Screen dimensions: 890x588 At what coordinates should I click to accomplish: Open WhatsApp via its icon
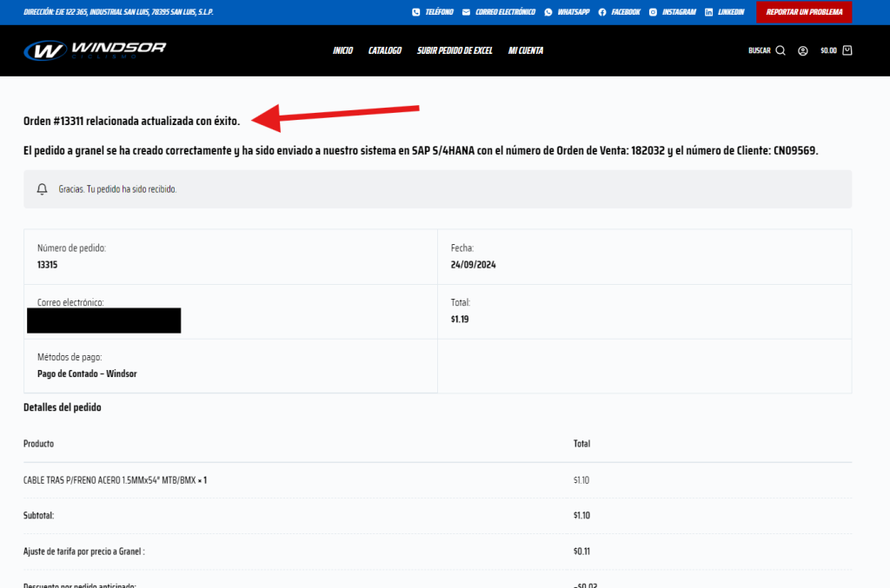(548, 12)
